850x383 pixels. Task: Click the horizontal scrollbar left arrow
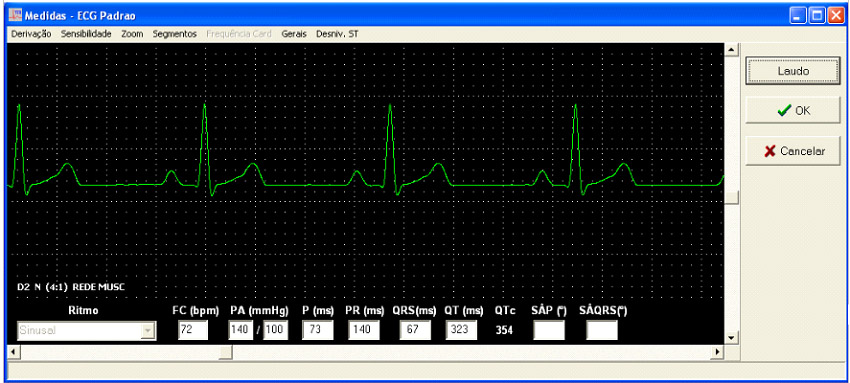pos(12,352)
